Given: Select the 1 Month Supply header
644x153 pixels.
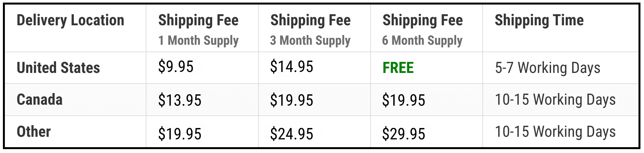Looking at the screenshot, I should [x=198, y=41].
